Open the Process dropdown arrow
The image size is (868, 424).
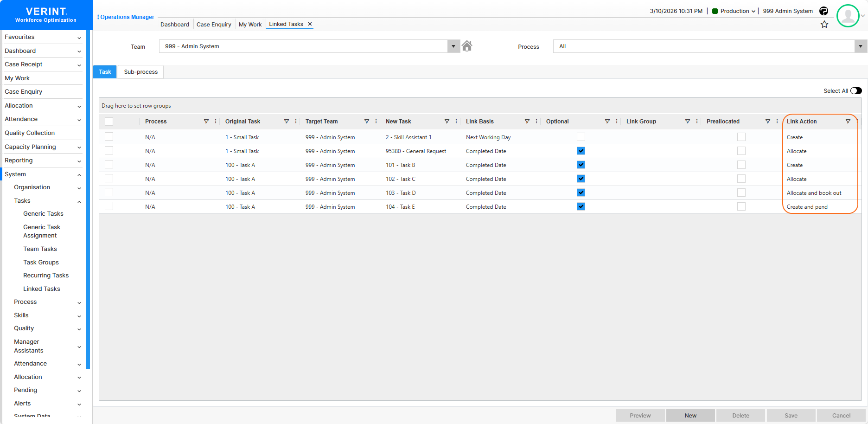(x=860, y=46)
